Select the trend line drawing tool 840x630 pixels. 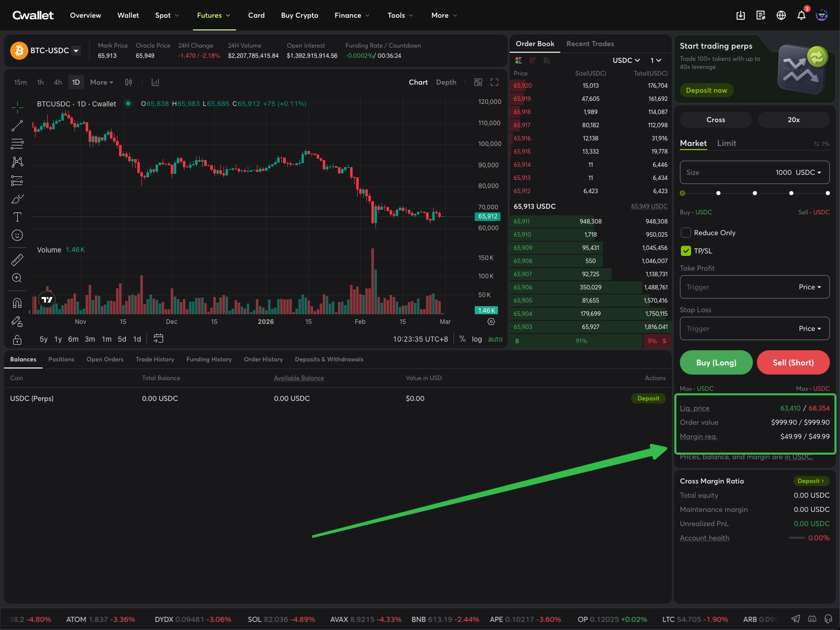click(x=17, y=126)
